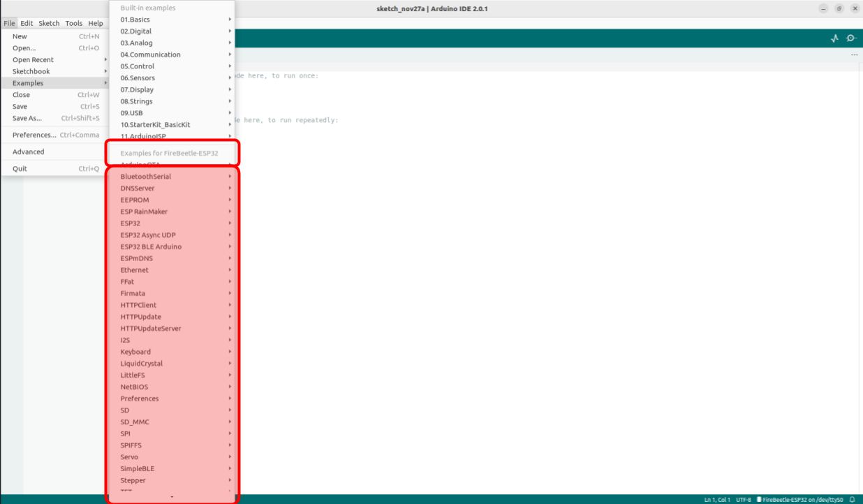Select Preferences... from the File menu

tap(34, 135)
